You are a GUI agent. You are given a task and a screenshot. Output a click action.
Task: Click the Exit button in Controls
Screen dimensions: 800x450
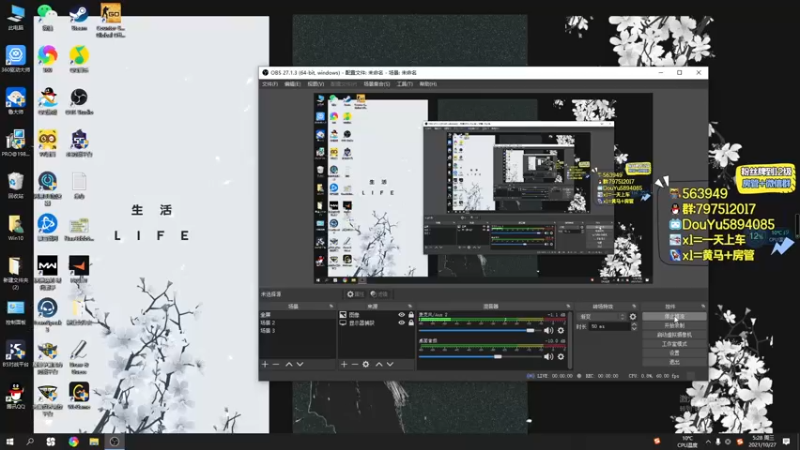tap(674, 362)
